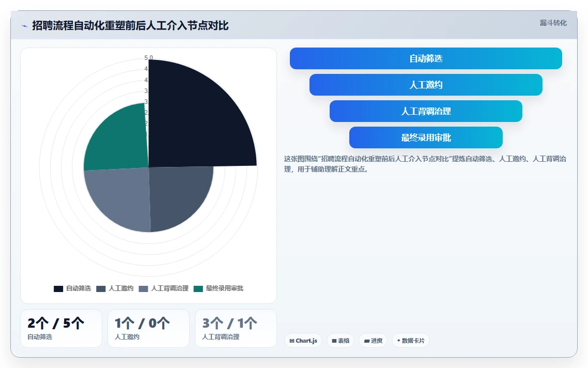Toggle the 自动筛选 legend label
This screenshot has height=368, width=588.
click(79, 288)
